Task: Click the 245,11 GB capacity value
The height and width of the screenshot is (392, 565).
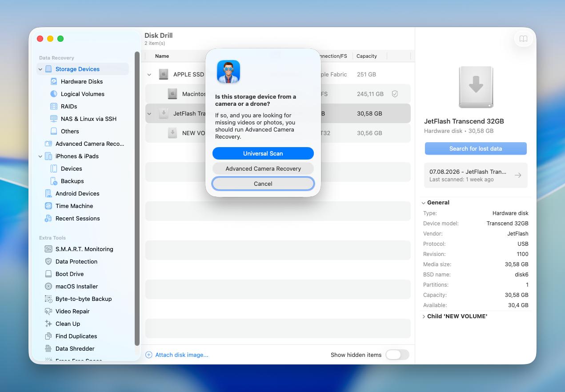Action: [370, 94]
